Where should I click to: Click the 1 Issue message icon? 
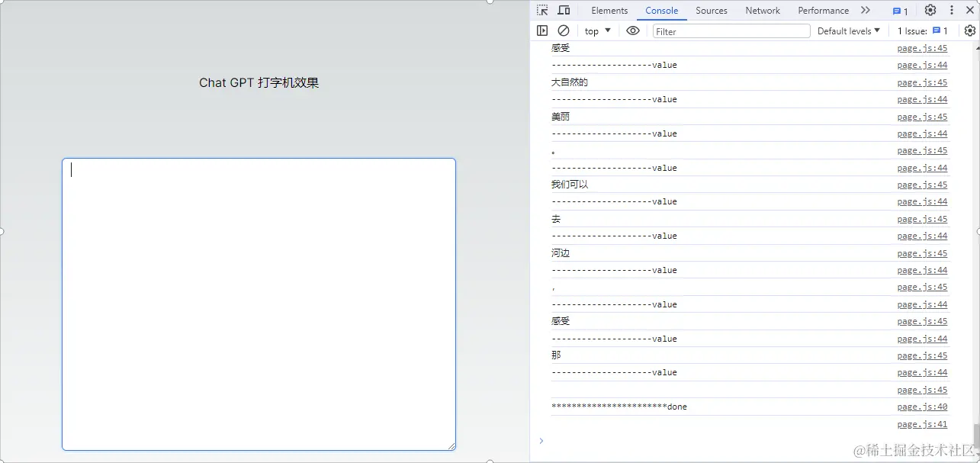937,31
